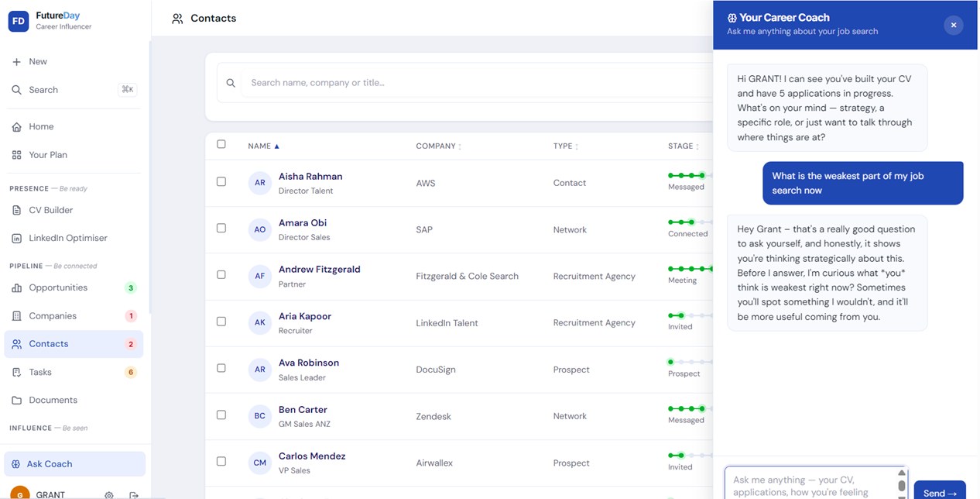
Task: Click the 'What is the weakest part' chat message
Action: point(862,184)
